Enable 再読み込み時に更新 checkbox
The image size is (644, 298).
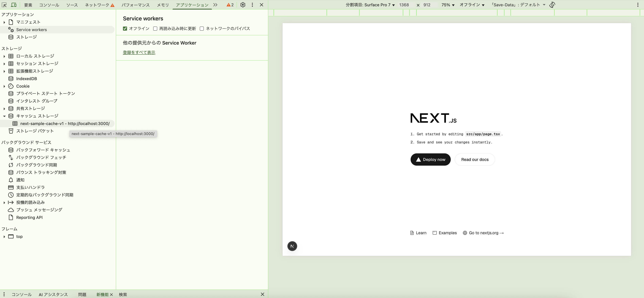click(155, 29)
